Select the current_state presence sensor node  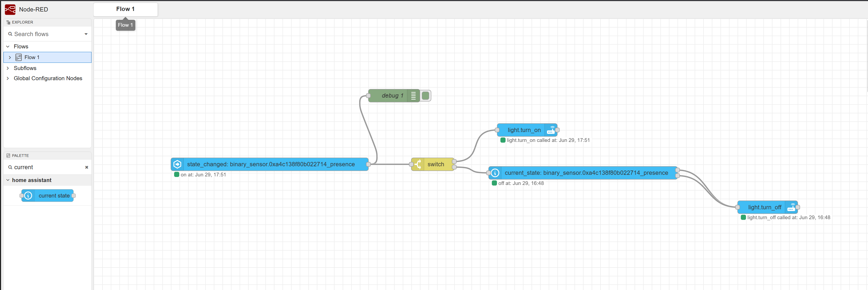point(583,173)
